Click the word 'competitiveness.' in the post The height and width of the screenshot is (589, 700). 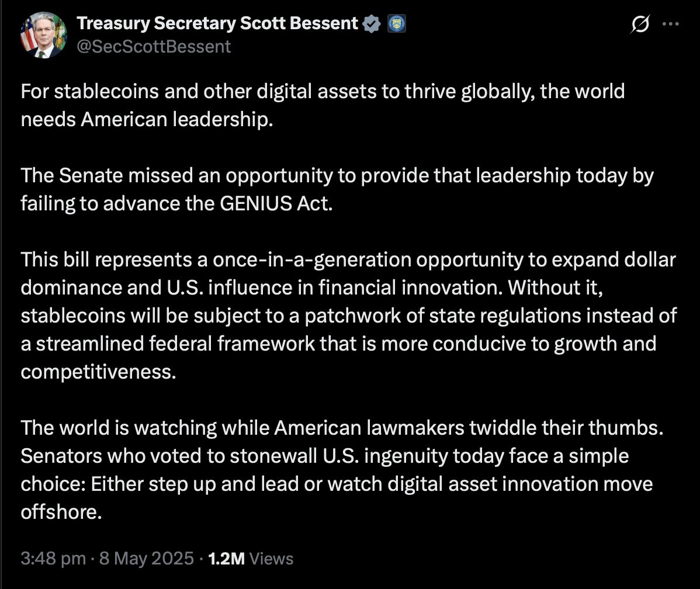tap(98, 372)
